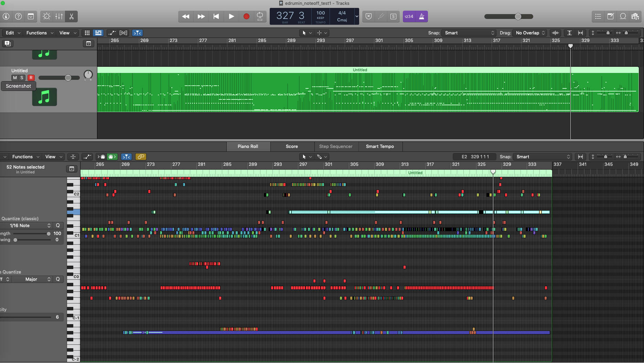Mute the Untitled track
Image resolution: width=644 pixels, height=363 pixels.
click(15, 78)
